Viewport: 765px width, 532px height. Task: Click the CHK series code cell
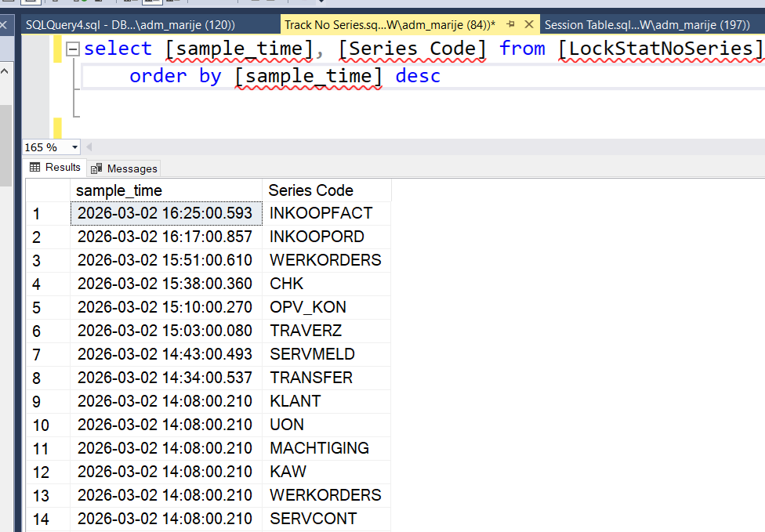(x=325, y=284)
